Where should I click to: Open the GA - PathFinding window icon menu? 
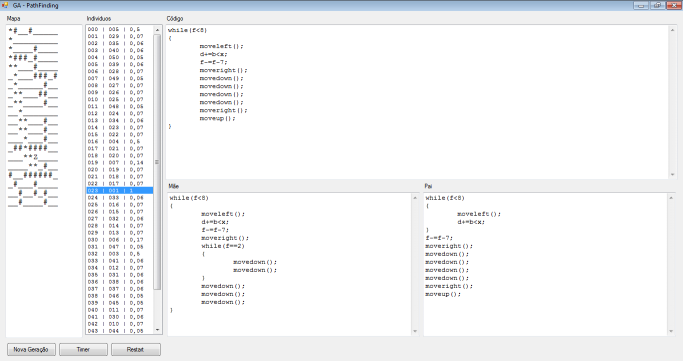[x=5, y=5]
